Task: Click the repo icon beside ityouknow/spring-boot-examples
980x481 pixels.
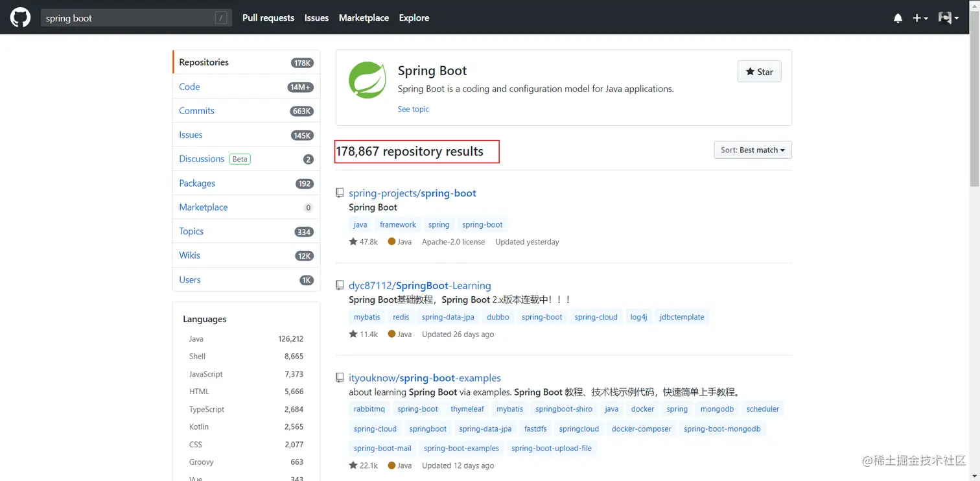Action: pos(339,377)
